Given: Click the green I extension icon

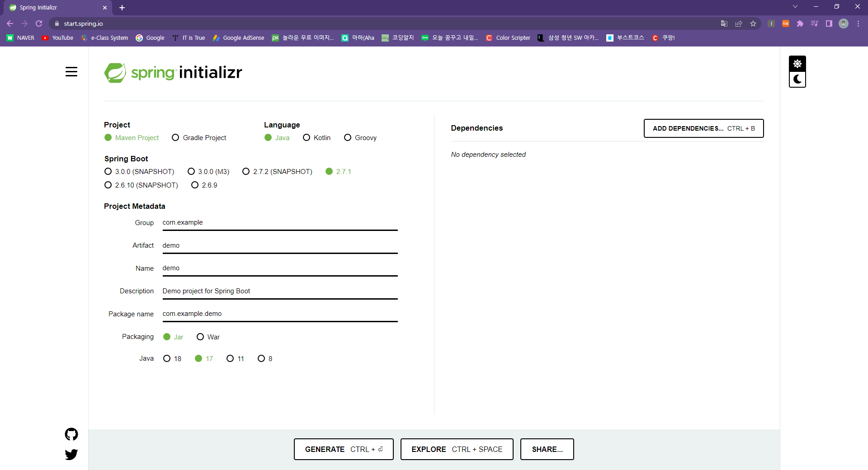Looking at the screenshot, I should [x=771, y=23].
